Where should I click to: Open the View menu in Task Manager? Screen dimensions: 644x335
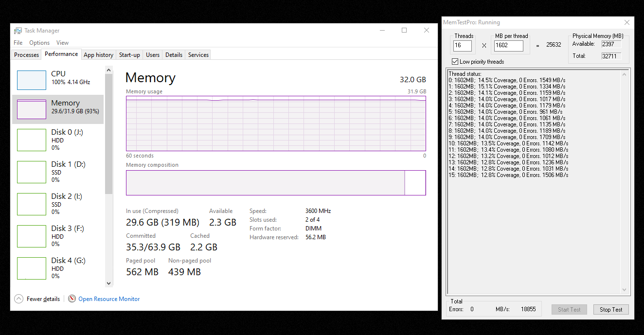[x=62, y=43]
